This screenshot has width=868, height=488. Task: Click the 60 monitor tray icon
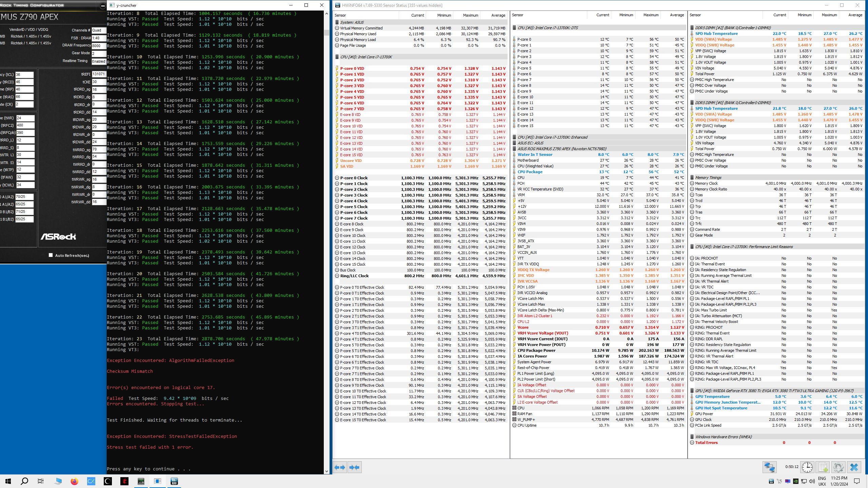pyautogui.click(x=787, y=481)
